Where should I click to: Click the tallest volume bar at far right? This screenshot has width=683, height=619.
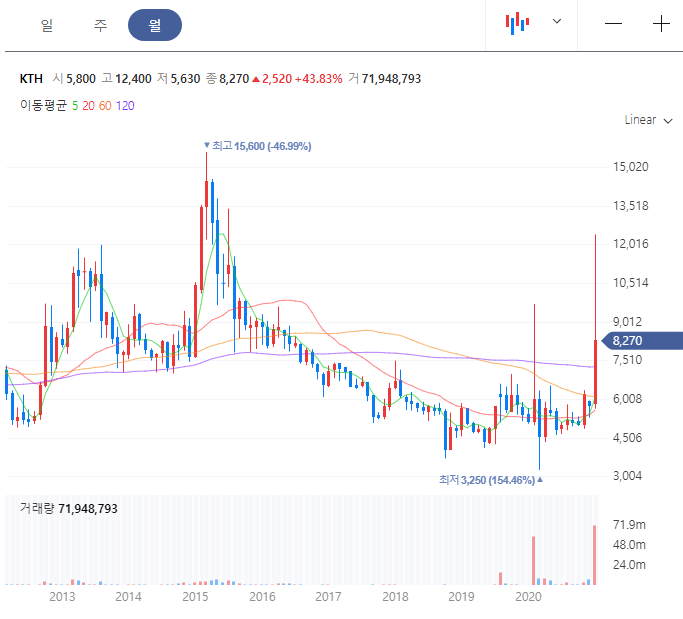click(x=595, y=555)
